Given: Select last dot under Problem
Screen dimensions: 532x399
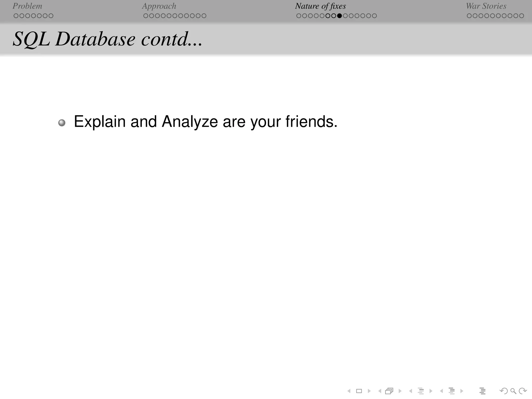Looking at the screenshot, I should [x=51, y=16].
